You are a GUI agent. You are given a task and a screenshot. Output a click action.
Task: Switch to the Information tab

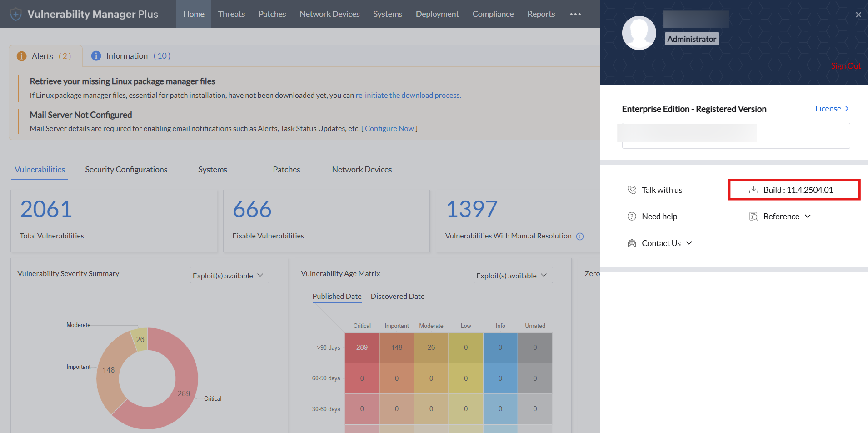tap(131, 55)
